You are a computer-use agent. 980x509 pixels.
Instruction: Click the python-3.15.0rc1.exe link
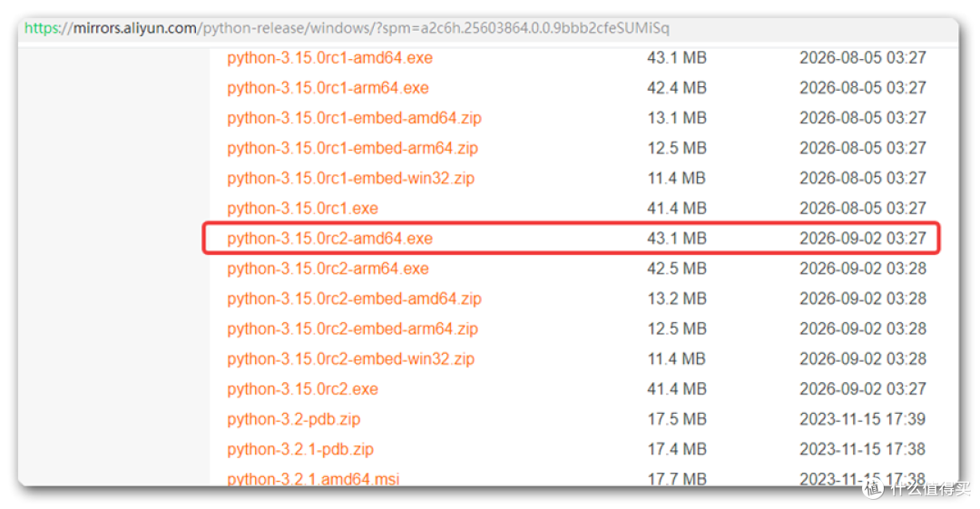pos(302,209)
